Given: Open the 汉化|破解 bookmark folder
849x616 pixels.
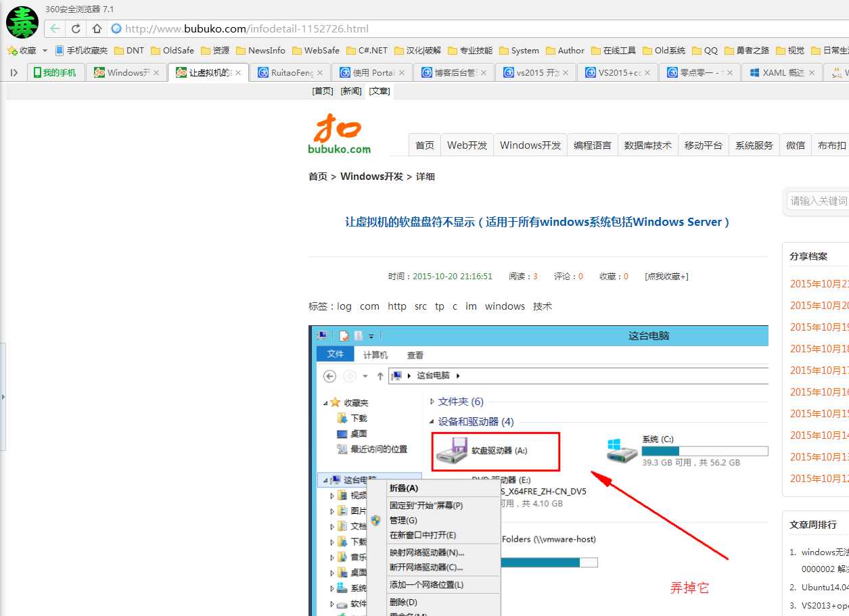Looking at the screenshot, I should click(x=417, y=51).
